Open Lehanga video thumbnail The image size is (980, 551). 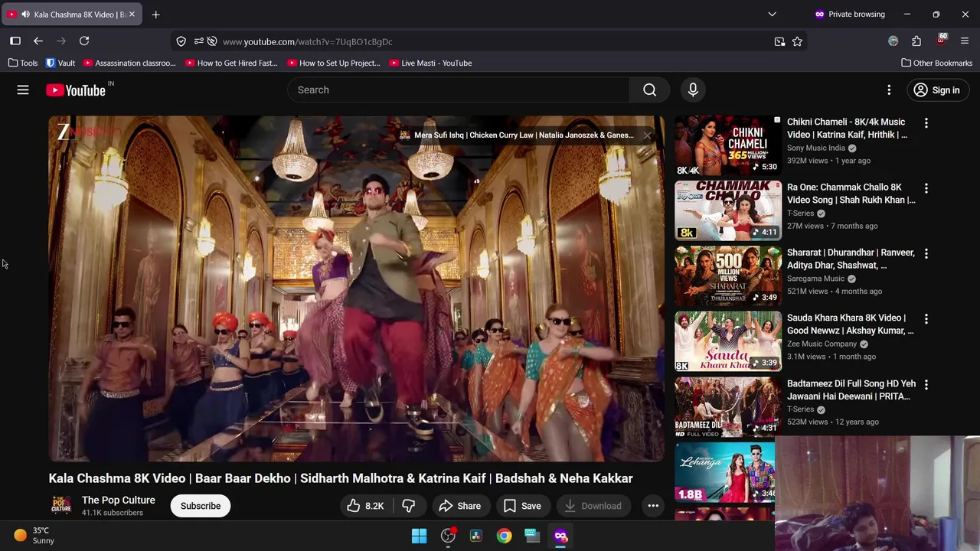pyautogui.click(x=724, y=472)
